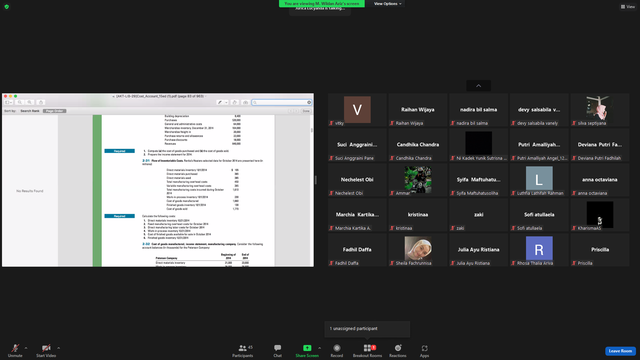Select Sheila Fachrunnisa video tile
This screenshot has height=360, width=640.
click(x=418, y=250)
